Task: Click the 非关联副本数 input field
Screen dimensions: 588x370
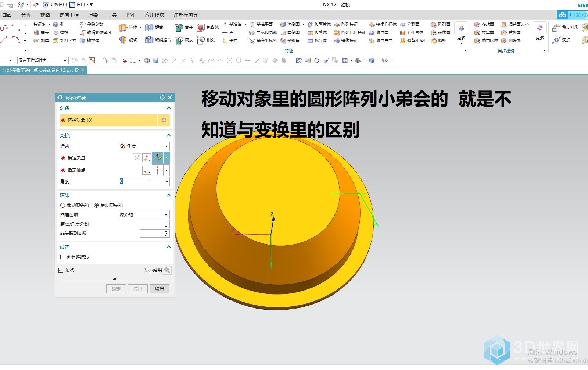Action: pyautogui.click(x=154, y=234)
